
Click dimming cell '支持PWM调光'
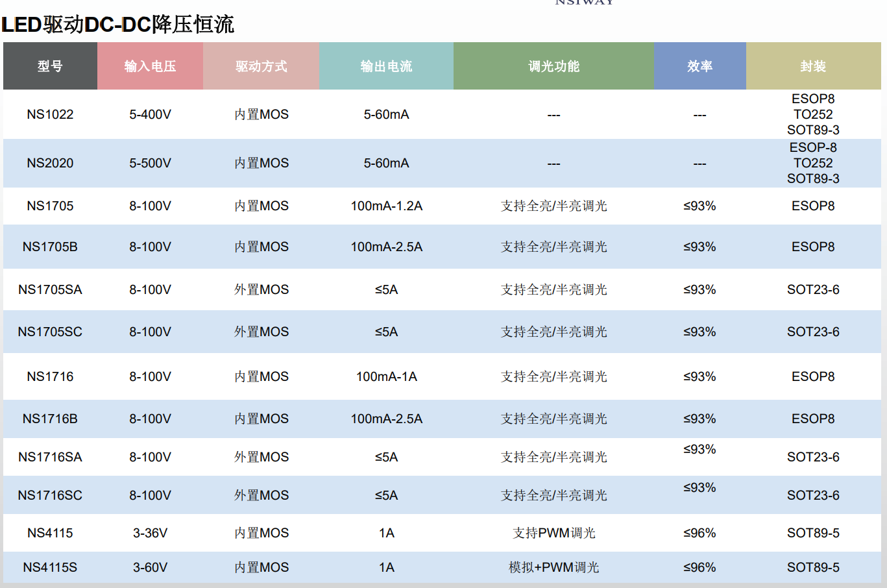pos(553,533)
